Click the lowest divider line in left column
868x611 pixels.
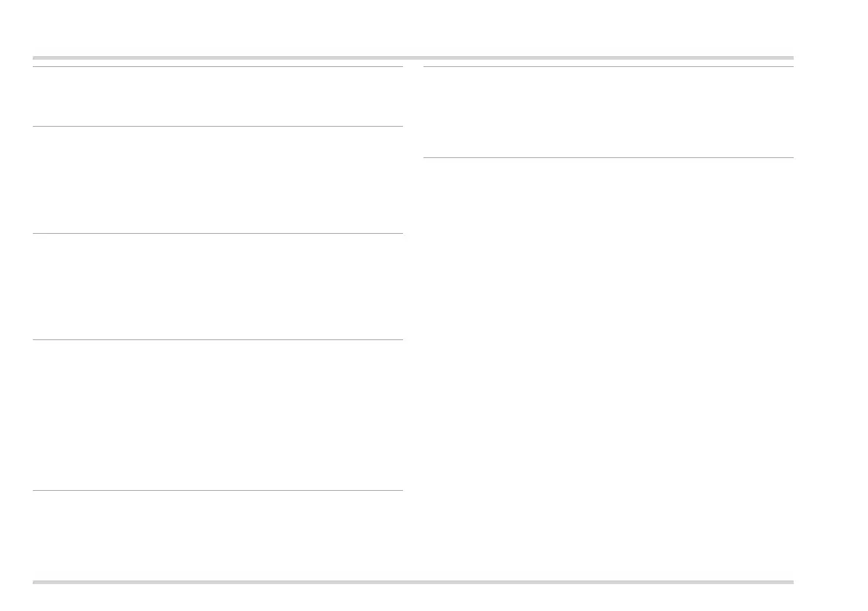(217, 491)
